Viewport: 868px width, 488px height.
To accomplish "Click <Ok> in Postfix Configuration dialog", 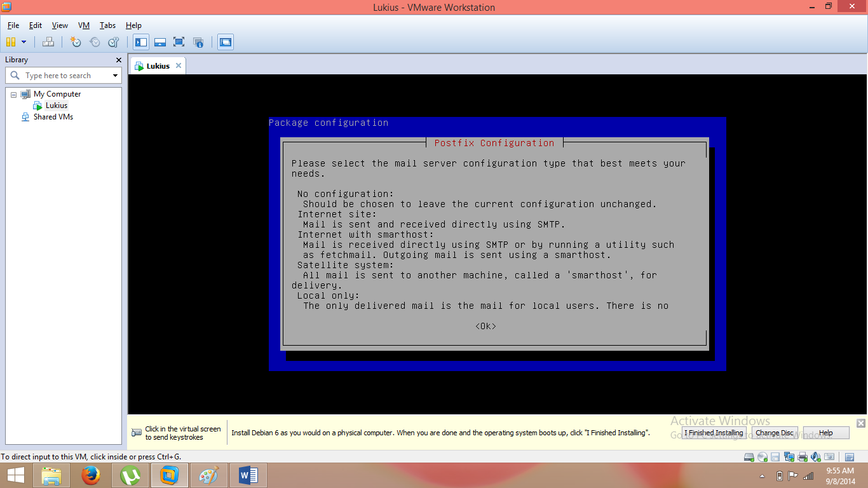I will pos(485,326).
